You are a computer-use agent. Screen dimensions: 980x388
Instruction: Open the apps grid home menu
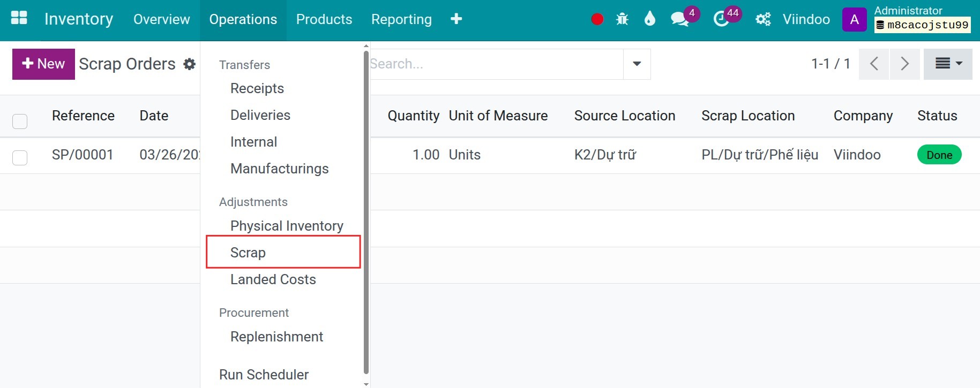click(x=19, y=18)
